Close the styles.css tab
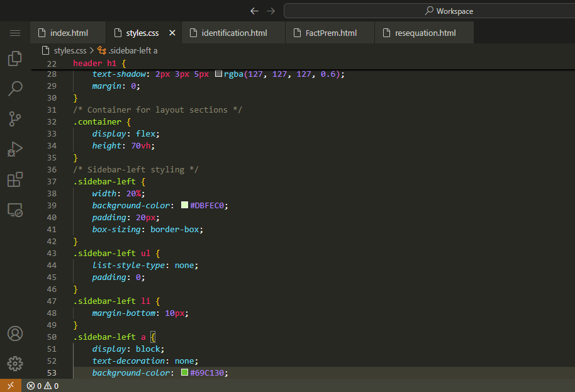 point(172,33)
